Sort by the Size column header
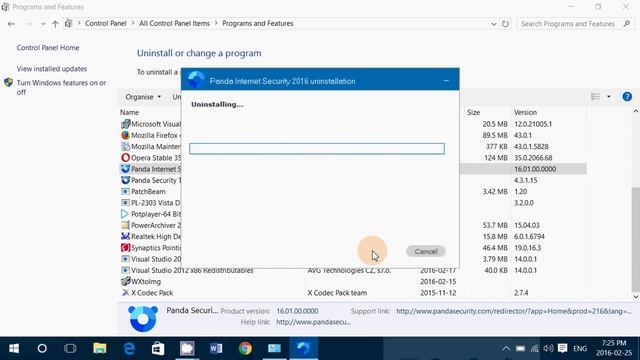The height and width of the screenshot is (360, 640). (473, 112)
